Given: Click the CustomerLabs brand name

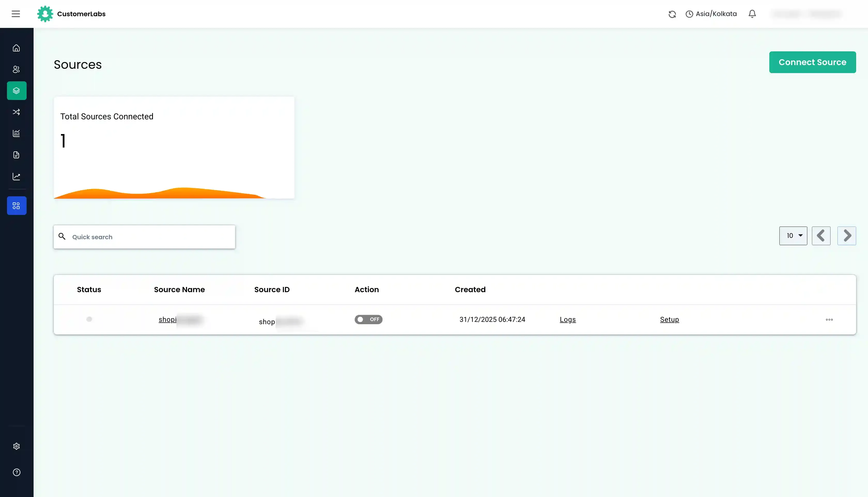Looking at the screenshot, I should [x=81, y=14].
